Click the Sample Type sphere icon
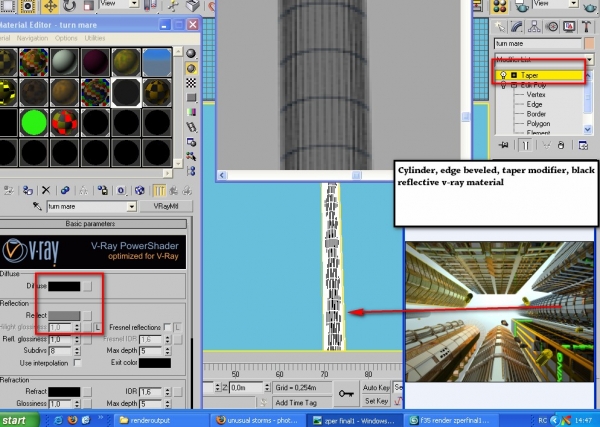Viewport: 600px width, 427px height. pos(191,53)
